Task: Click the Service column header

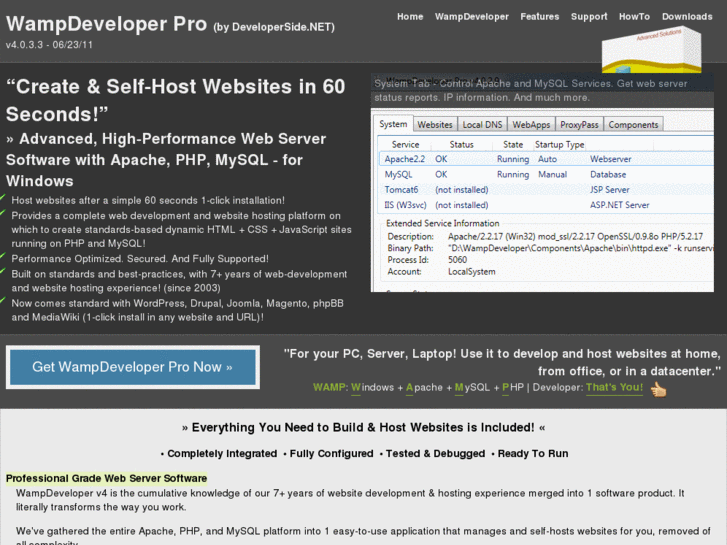Action: point(405,145)
